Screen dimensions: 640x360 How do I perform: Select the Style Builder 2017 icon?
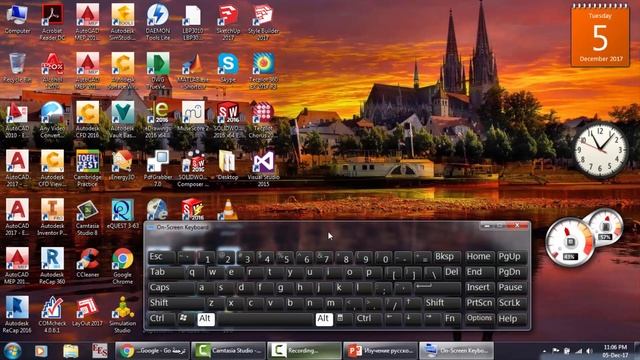click(x=263, y=22)
